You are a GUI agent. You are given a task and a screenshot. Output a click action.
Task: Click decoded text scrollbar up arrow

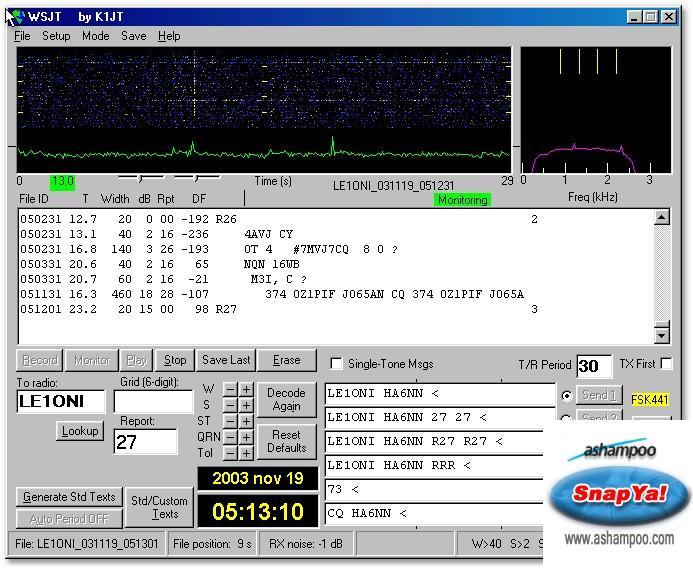[662, 217]
